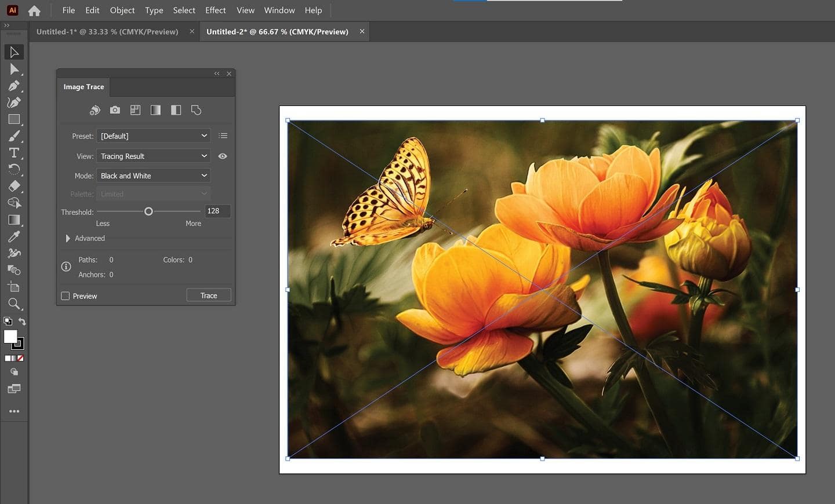Select the Gradient tool

tap(14, 219)
